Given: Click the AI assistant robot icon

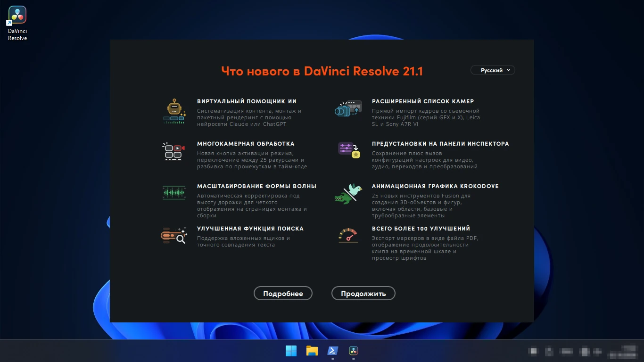Looking at the screenshot, I should 174,111.
